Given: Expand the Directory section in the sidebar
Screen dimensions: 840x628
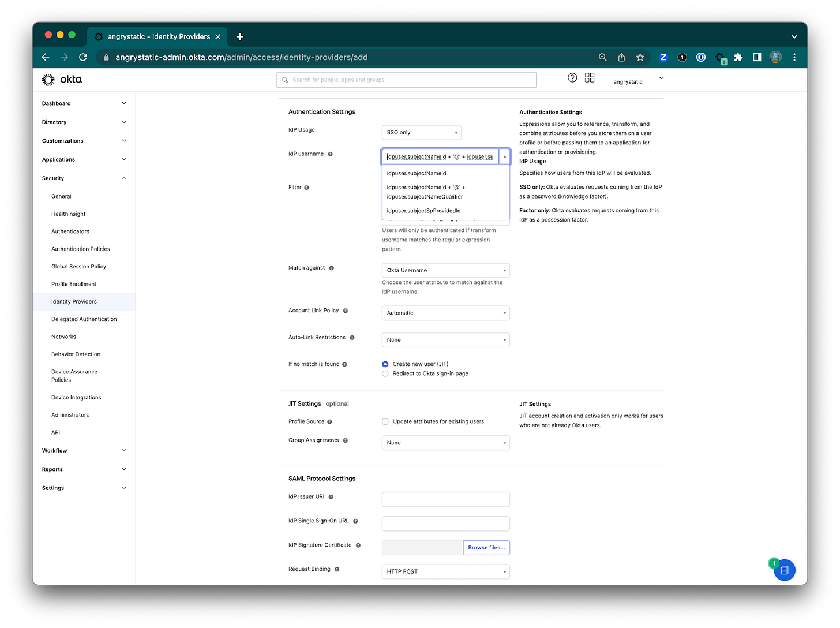Looking at the screenshot, I should 84,122.
